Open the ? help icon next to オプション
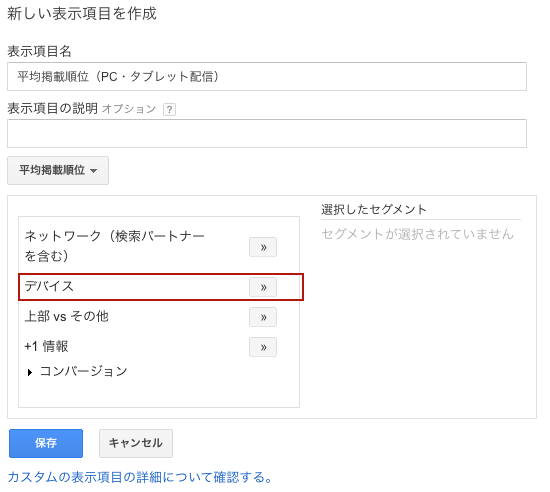 click(x=169, y=109)
